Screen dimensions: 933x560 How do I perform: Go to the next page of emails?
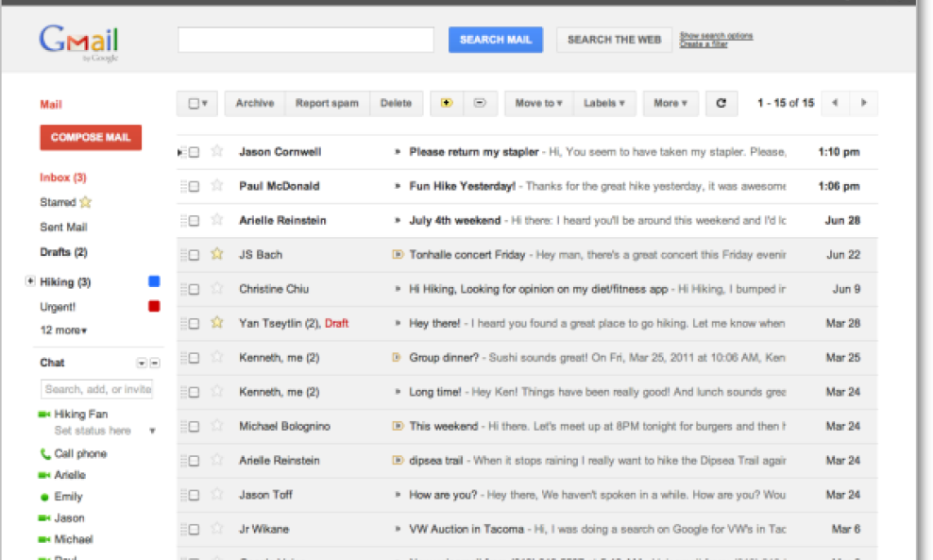pos(863,104)
